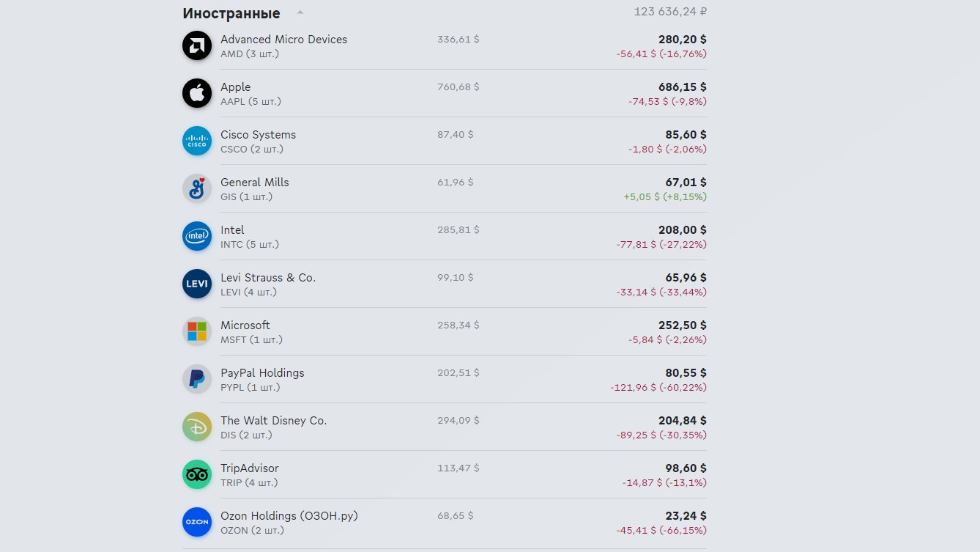Select the Walt Disney logo icon
Screen dimensions: 980x552
pos(197,427)
